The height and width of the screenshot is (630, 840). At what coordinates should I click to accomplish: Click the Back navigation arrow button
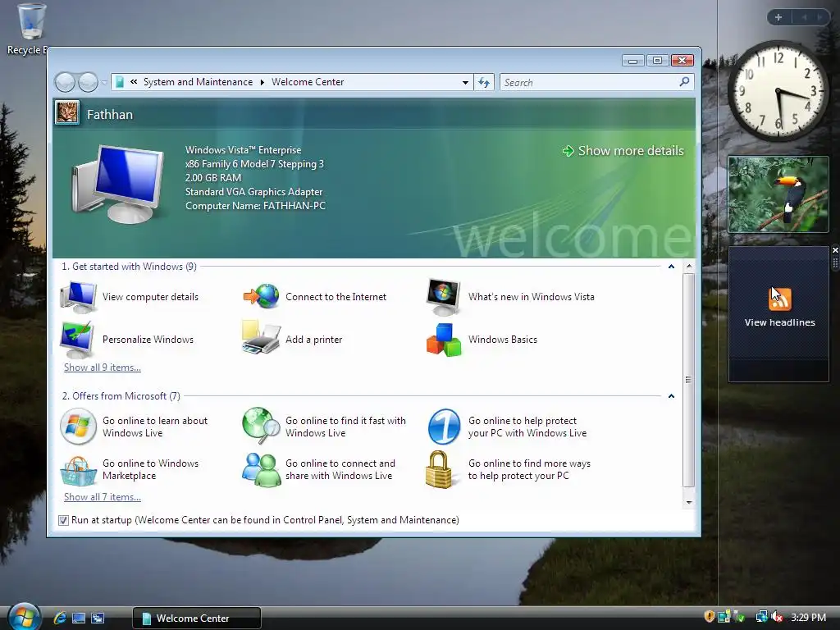(x=65, y=82)
